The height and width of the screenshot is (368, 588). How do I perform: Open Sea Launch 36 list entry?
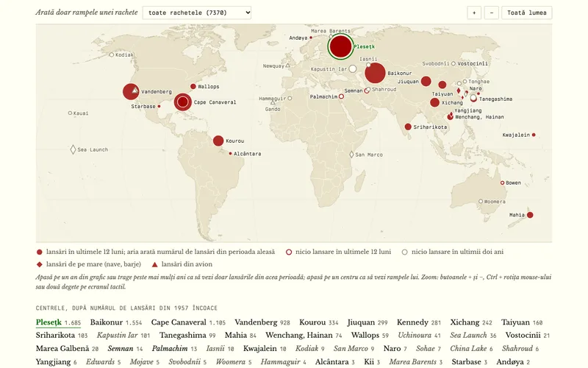click(x=473, y=335)
